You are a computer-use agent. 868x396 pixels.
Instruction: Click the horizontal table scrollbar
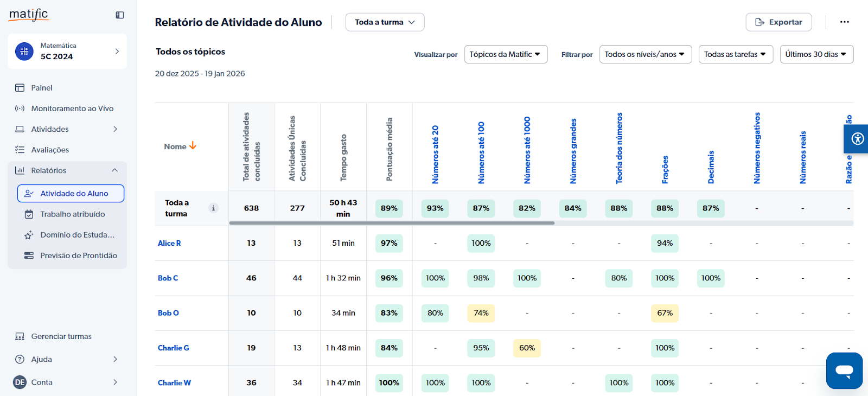(392, 223)
